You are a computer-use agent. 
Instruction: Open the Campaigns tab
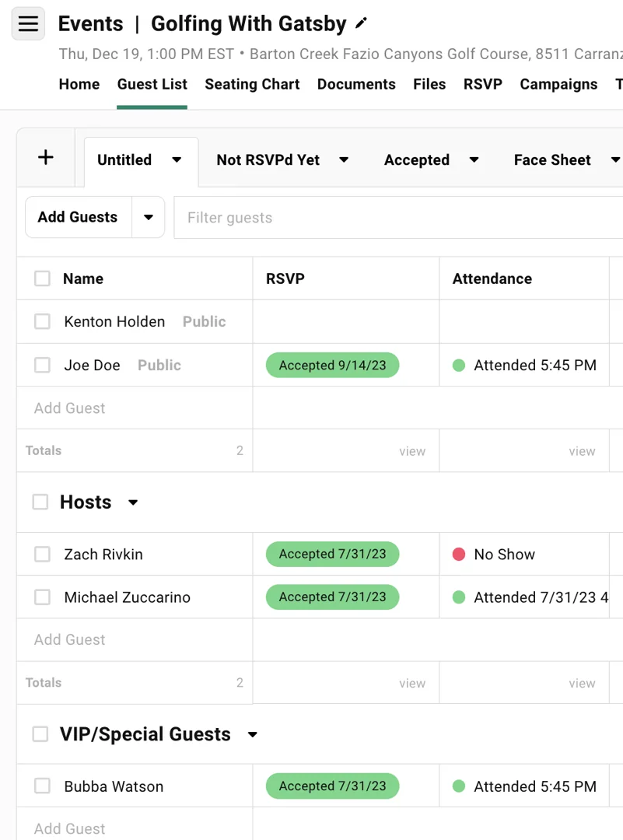[x=558, y=84]
